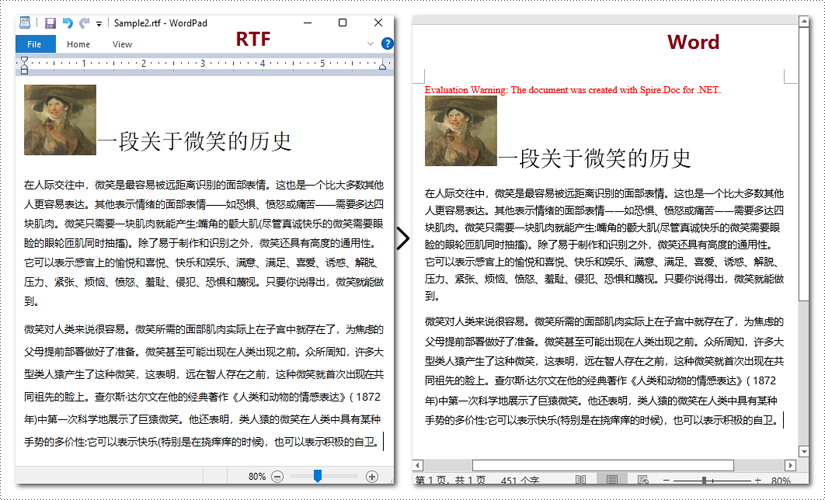Image resolution: width=825 pixels, height=500 pixels.
Task: Click the left indent marker on WordPad ruler
Action: coord(24,65)
